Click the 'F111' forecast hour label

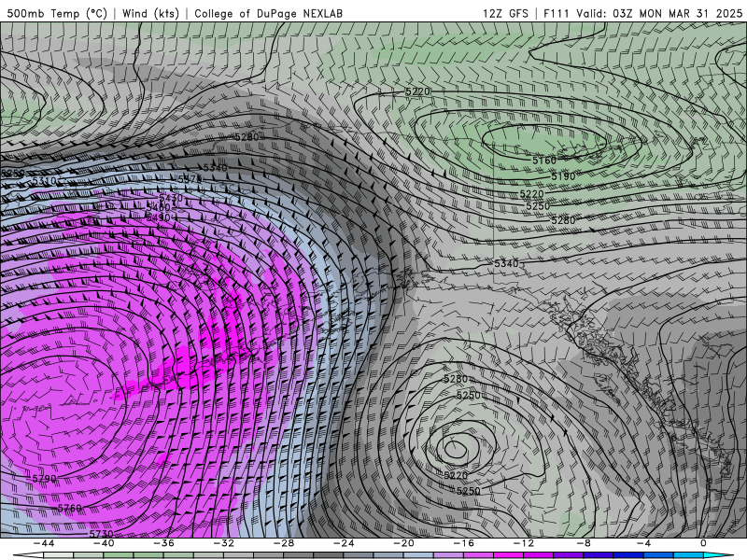[x=557, y=13]
